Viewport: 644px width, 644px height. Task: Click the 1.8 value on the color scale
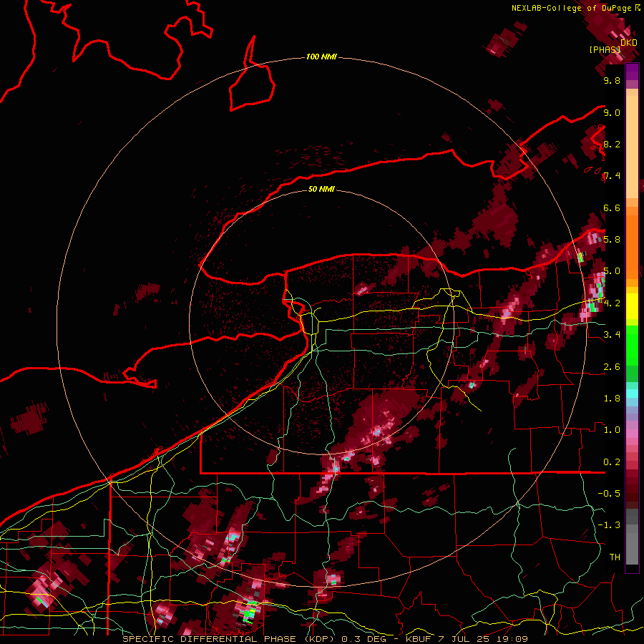tap(612, 399)
